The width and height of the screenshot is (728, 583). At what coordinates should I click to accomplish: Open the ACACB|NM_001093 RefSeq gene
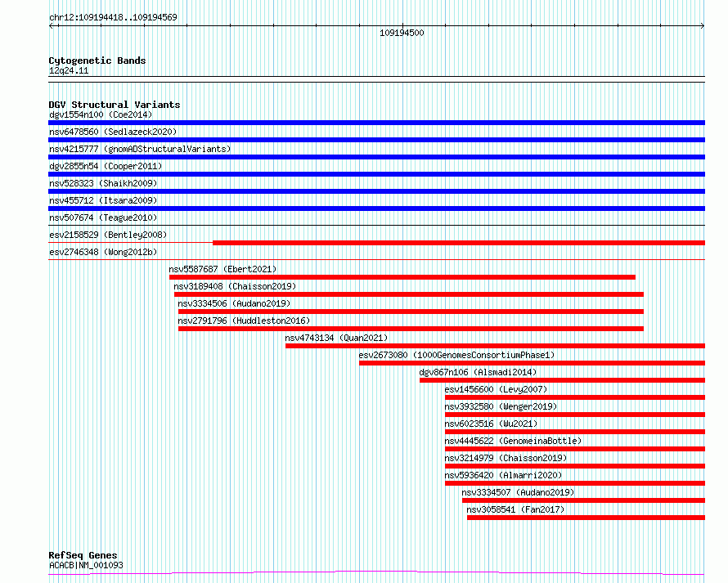point(86,565)
